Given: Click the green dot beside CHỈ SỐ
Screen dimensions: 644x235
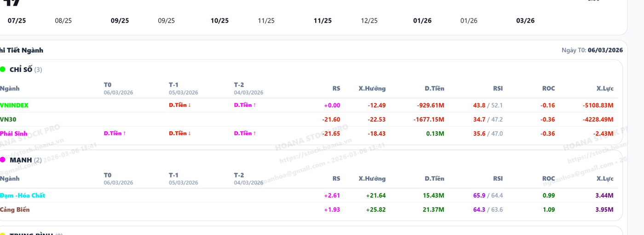Looking at the screenshot, I should click(2, 70).
